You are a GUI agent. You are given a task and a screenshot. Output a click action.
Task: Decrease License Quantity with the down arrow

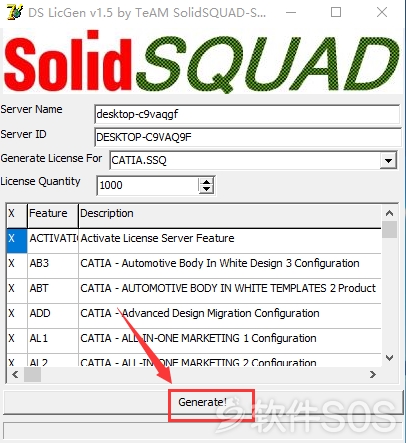(x=206, y=189)
